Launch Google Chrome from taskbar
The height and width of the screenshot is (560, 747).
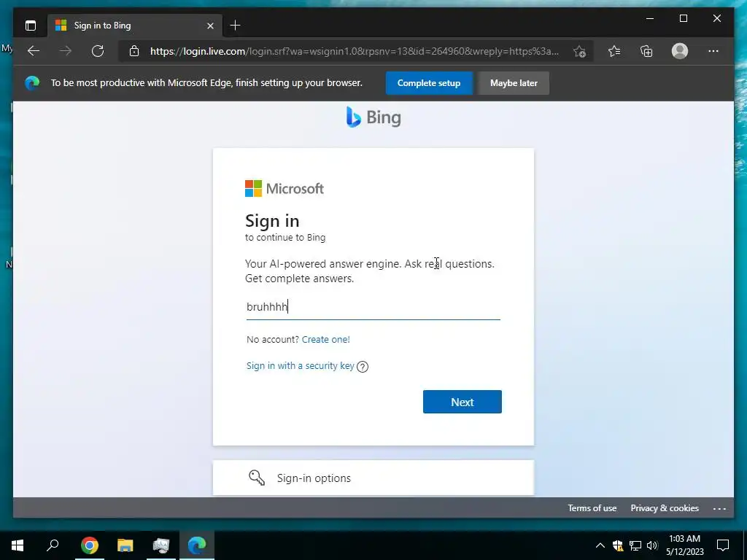click(89, 545)
